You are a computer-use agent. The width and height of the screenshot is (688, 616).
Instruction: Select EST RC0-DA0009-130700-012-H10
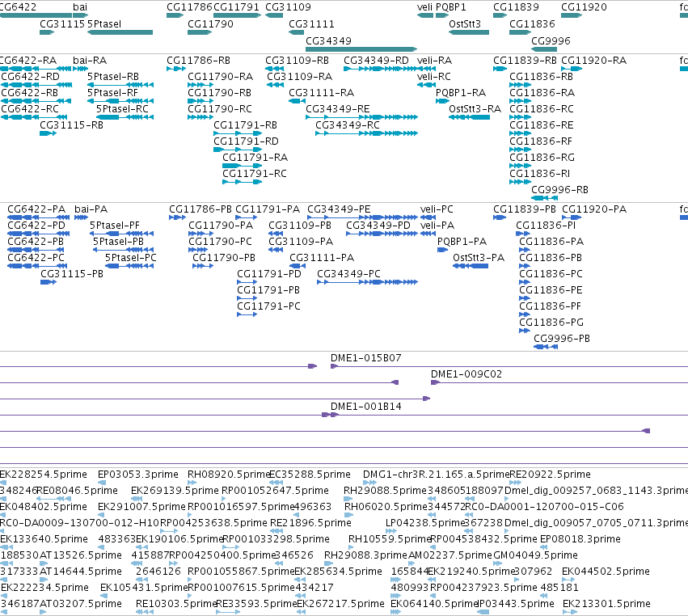coord(79,522)
